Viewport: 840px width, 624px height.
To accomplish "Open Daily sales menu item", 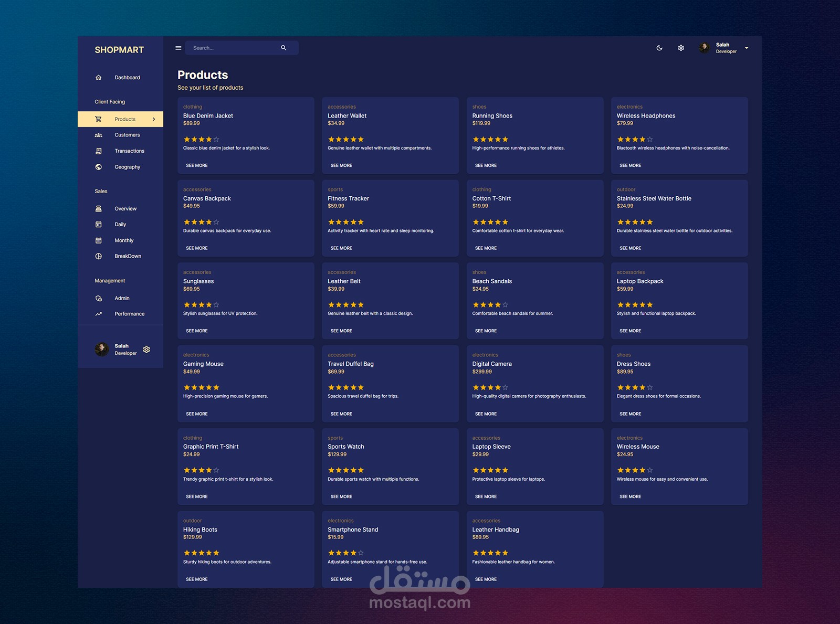I will pyautogui.click(x=120, y=224).
